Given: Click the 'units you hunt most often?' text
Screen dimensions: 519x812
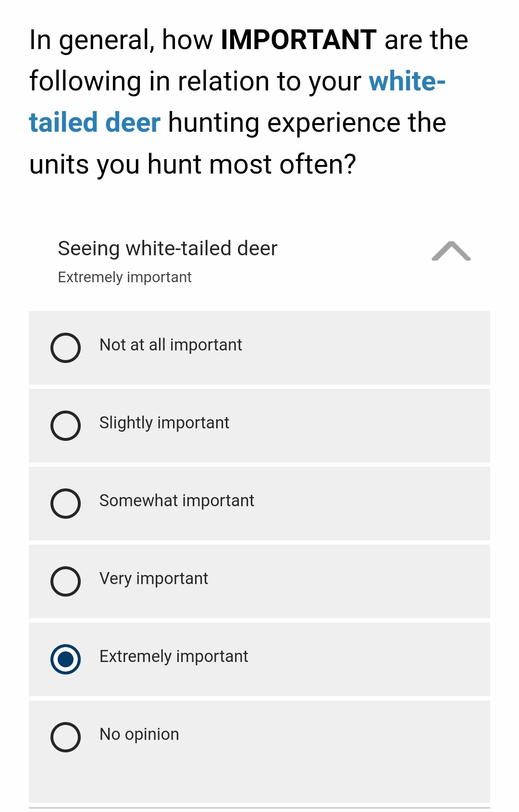Looking at the screenshot, I should pyautogui.click(x=192, y=164).
